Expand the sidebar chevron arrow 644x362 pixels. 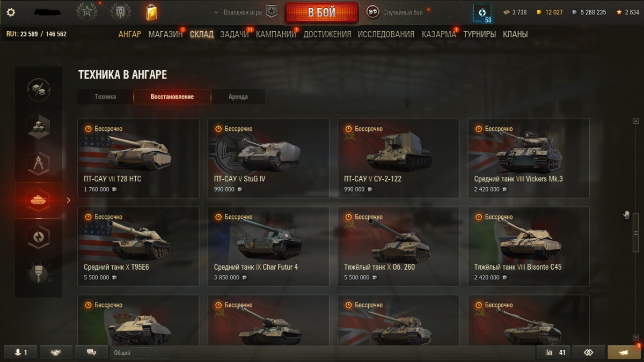click(x=68, y=201)
